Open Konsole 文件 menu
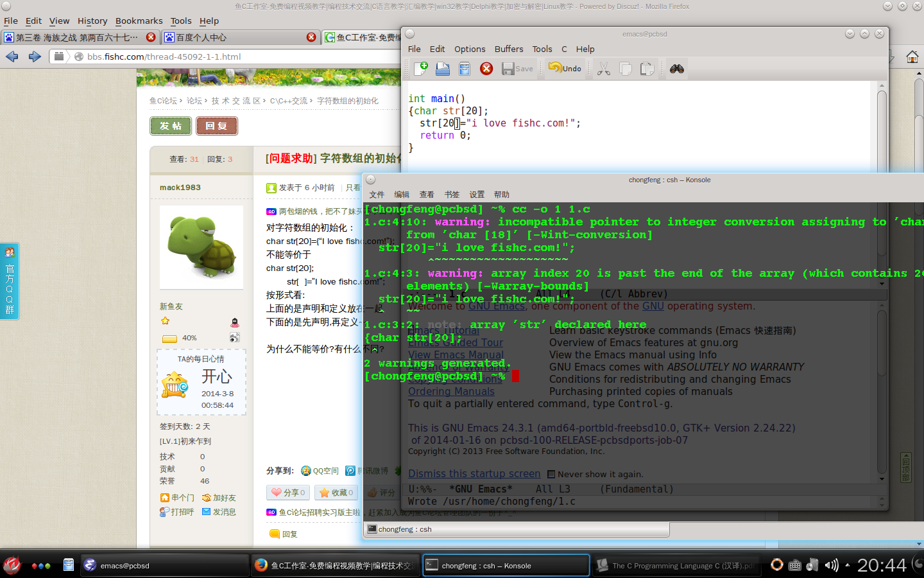Screen dimensions: 924x578 coord(377,195)
